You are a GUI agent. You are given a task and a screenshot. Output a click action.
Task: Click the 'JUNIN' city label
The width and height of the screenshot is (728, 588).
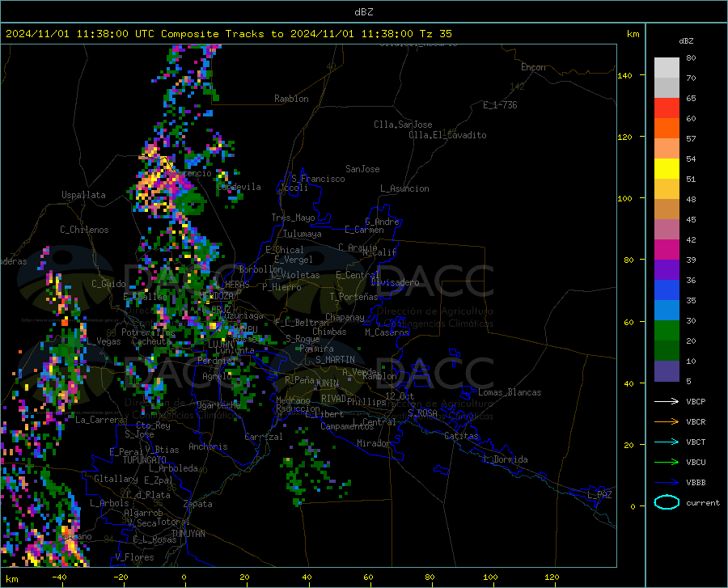pyautogui.click(x=327, y=383)
